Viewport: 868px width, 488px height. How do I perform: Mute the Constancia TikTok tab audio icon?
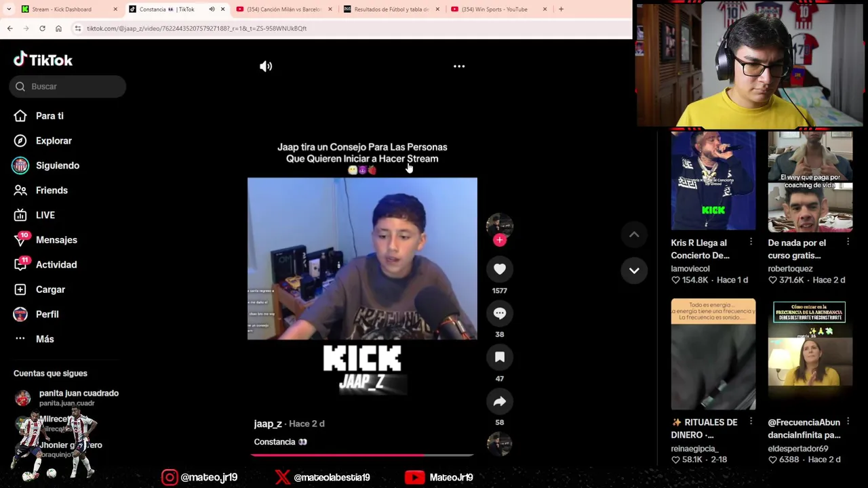[212, 9]
